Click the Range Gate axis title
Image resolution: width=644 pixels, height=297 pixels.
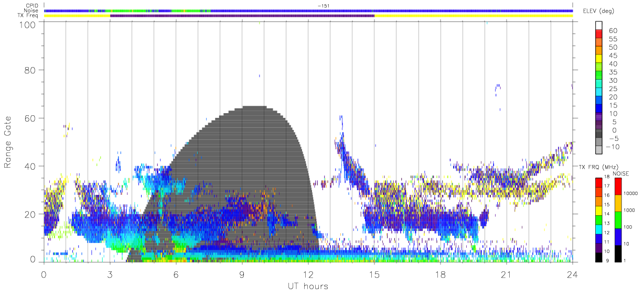[8, 142]
